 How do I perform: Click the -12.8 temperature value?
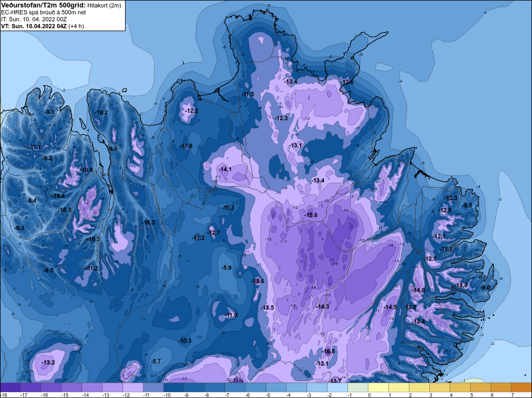click(445, 210)
